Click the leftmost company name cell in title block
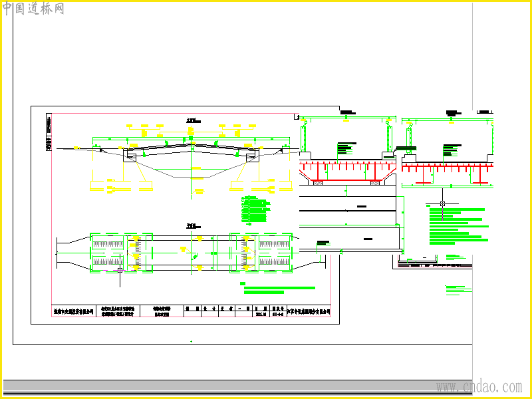Viewport: 532px width, 399px height. [x=74, y=311]
